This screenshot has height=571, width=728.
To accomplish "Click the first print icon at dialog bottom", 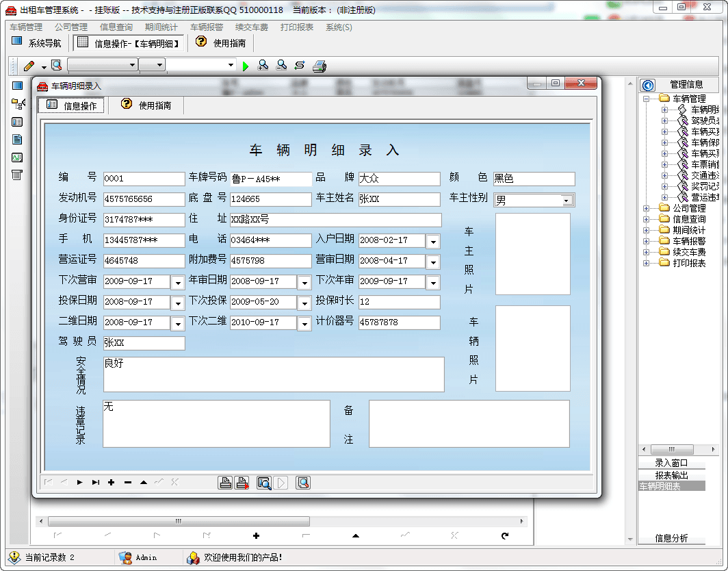I will [x=225, y=483].
